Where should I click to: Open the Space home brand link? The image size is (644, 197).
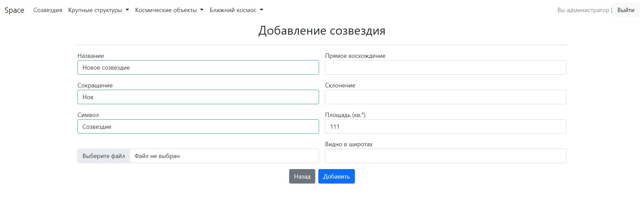point(14,10)
